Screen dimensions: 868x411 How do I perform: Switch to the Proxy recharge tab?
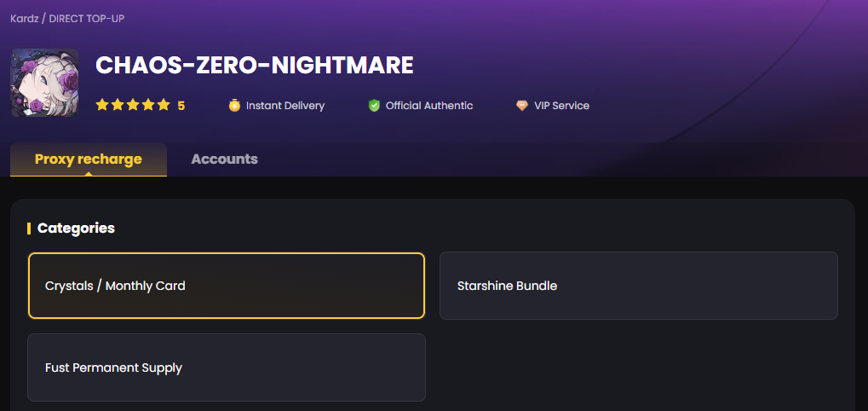tap(89, 159)
